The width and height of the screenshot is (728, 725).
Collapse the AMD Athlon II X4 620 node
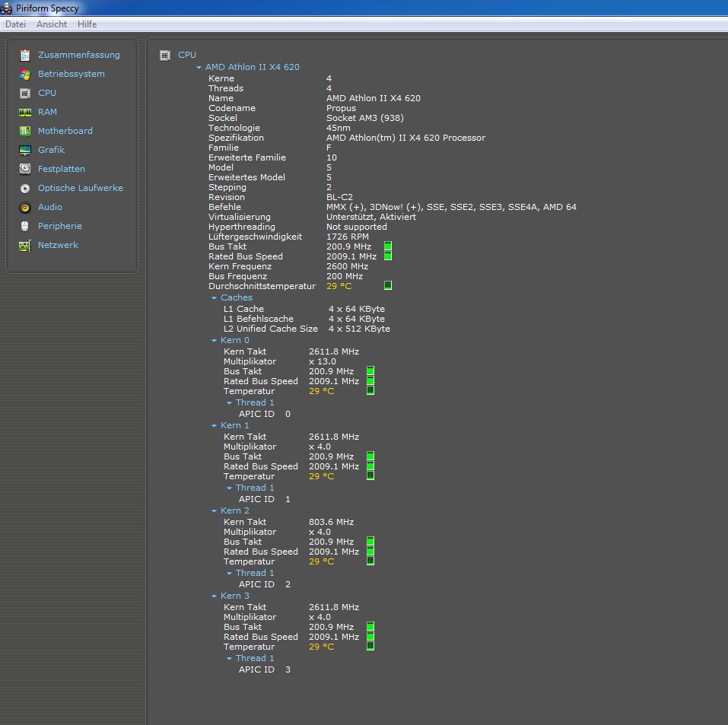[x=199, y=68]
